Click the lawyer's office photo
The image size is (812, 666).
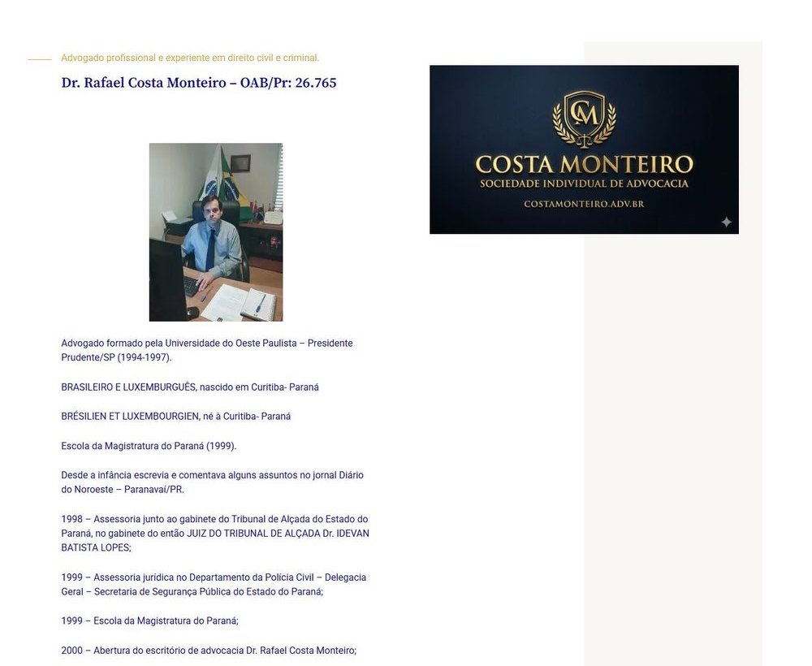point(216,232)
